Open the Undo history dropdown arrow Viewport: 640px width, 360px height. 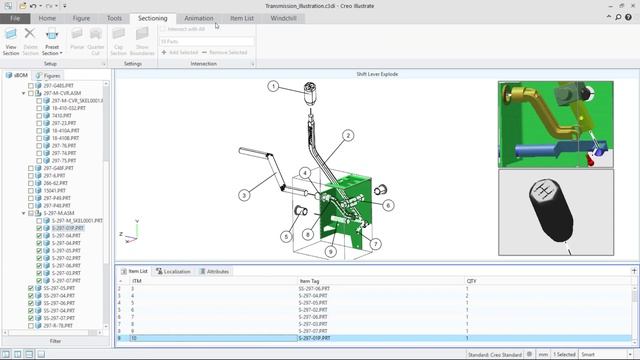pos(40,6)
